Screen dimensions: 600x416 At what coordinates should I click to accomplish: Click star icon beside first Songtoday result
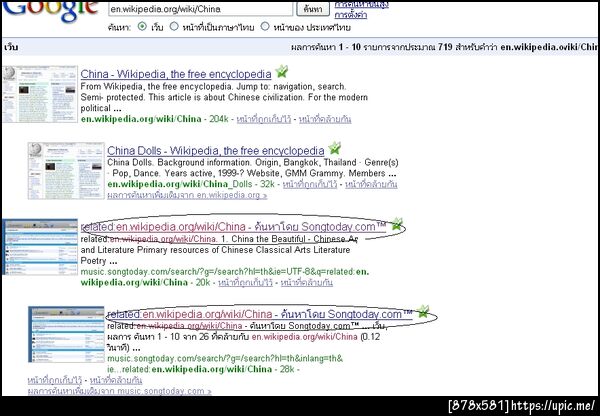pos(397,224)
